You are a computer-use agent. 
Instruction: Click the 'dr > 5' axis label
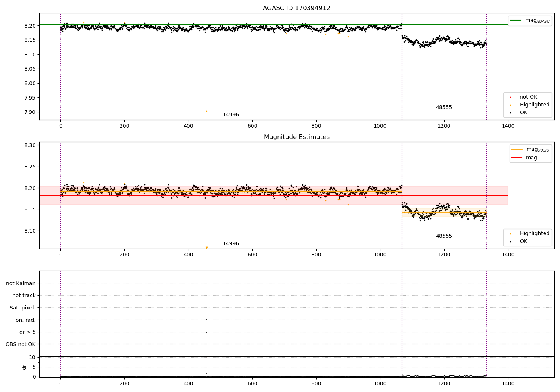click(x=28, y=332)
